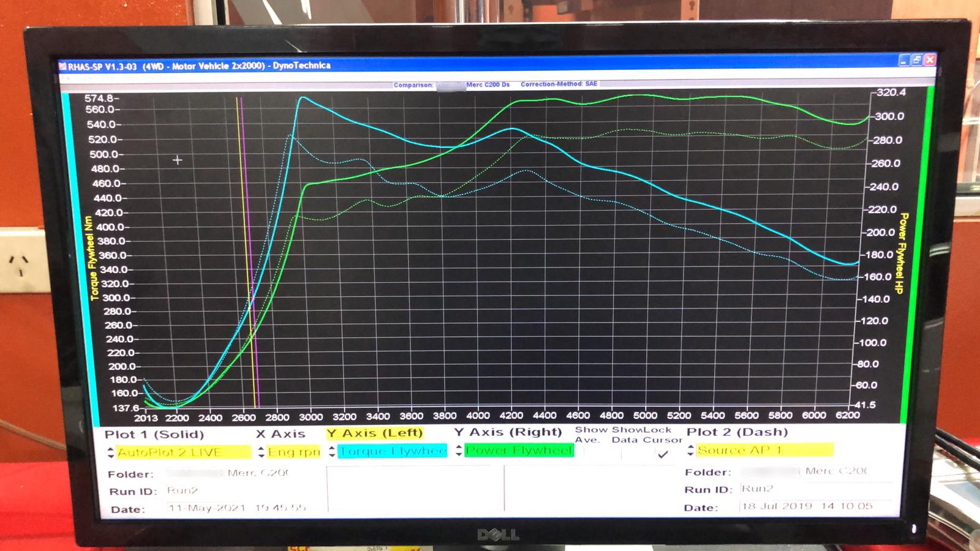Click the 'Y Axis (Right)' label

(x=508, y=432)
